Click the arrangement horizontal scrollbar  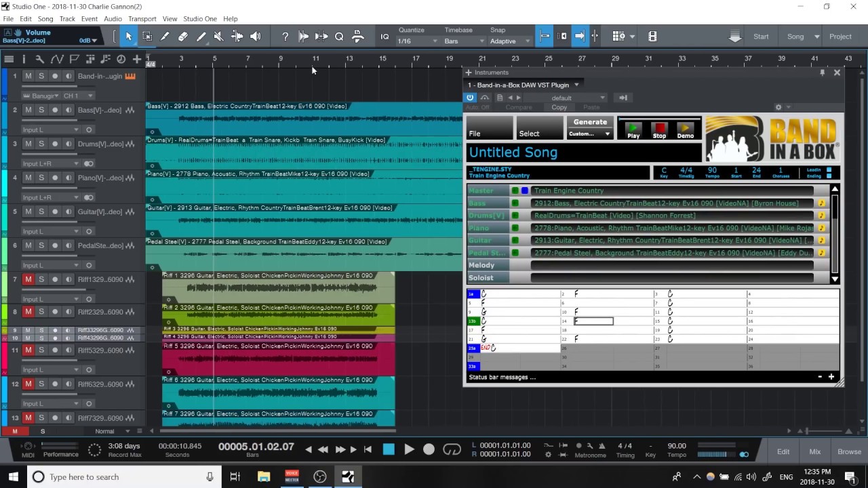(x=277, y=430)
